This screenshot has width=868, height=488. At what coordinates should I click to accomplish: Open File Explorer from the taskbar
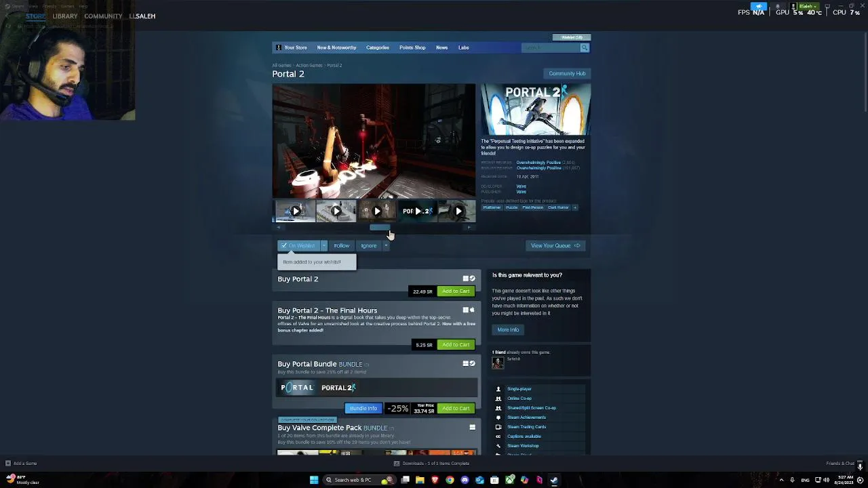point(420,480)
